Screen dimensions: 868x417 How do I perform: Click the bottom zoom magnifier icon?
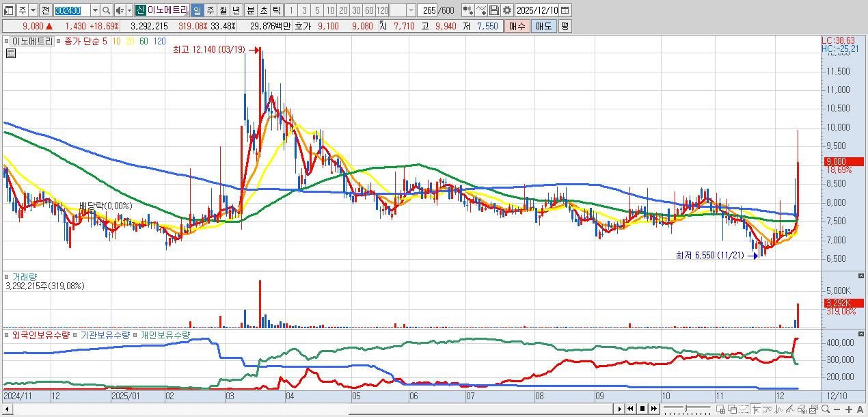pyautogui.click(x=826, y=409)
